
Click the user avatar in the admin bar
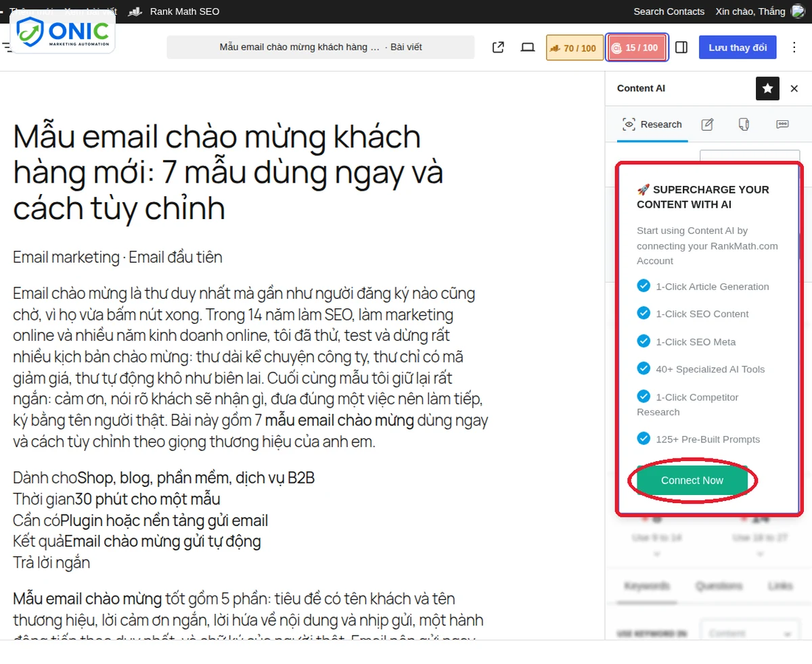[x=798, y=11]
